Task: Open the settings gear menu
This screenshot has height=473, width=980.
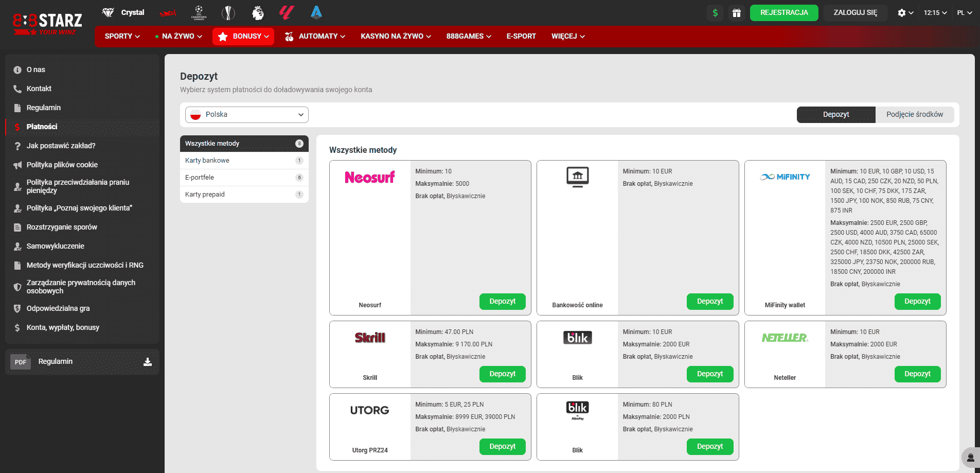Action: point(905,13)
